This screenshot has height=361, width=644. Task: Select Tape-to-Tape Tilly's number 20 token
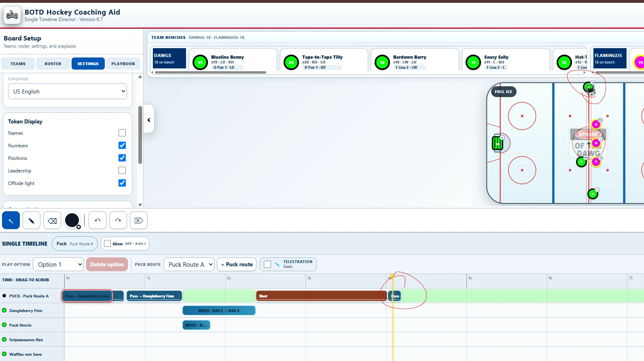(291, 62)
